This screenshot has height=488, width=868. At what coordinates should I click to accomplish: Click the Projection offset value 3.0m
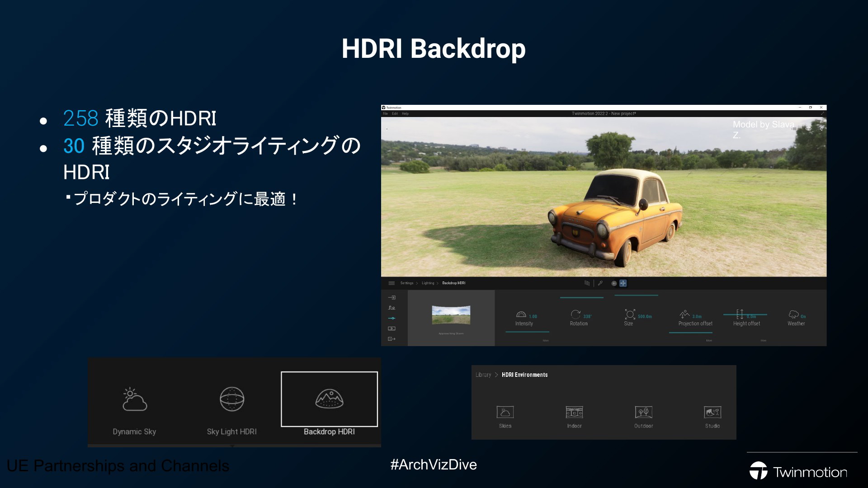point(697,317)
